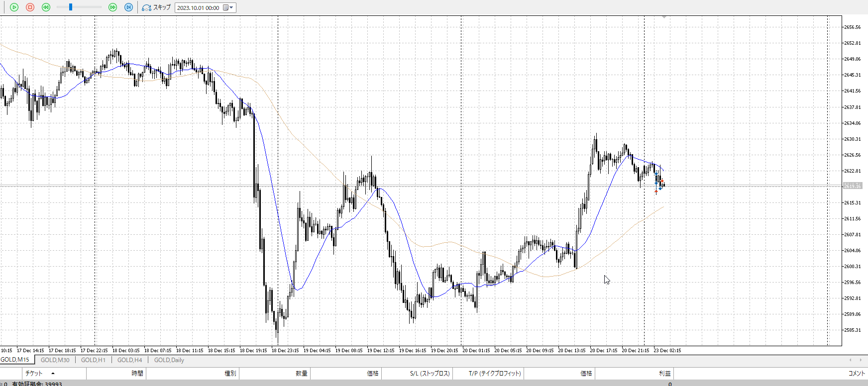Click the red stop button

pos(30,7)
